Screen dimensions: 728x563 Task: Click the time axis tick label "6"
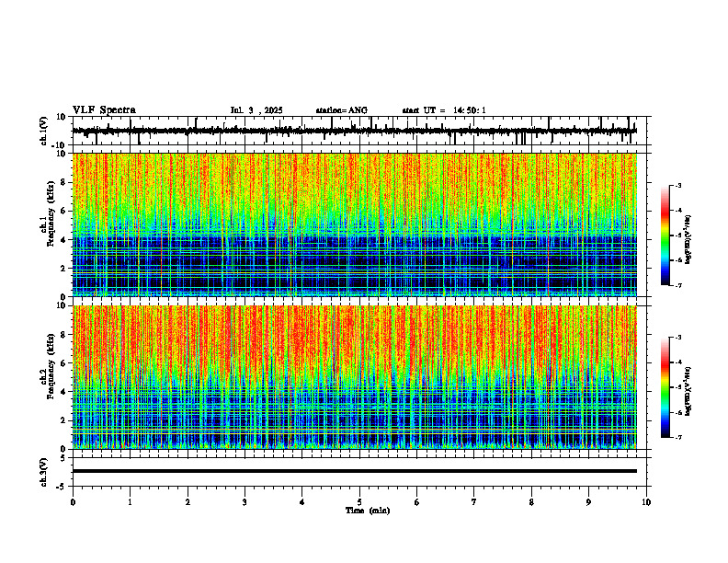coord(417,502)
